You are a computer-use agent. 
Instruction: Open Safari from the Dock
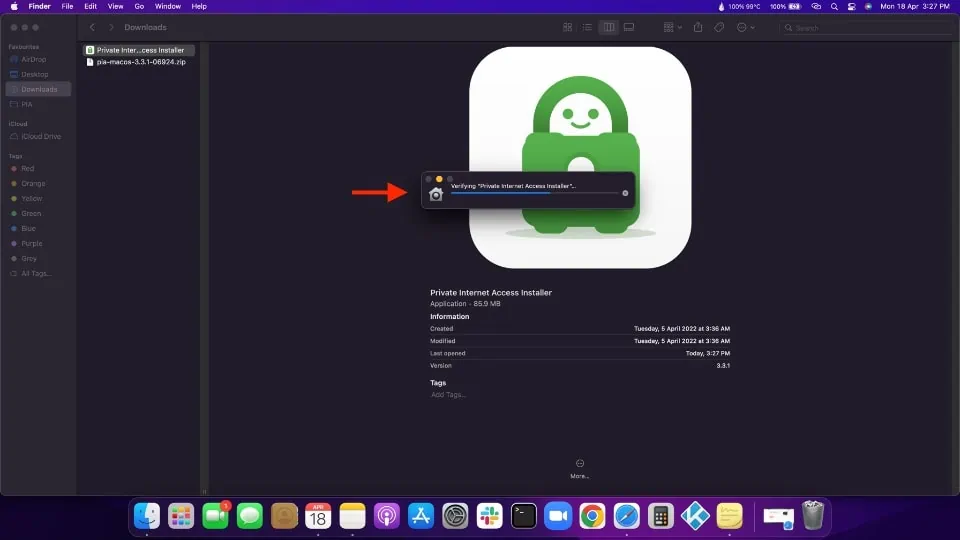coord(627,516)
